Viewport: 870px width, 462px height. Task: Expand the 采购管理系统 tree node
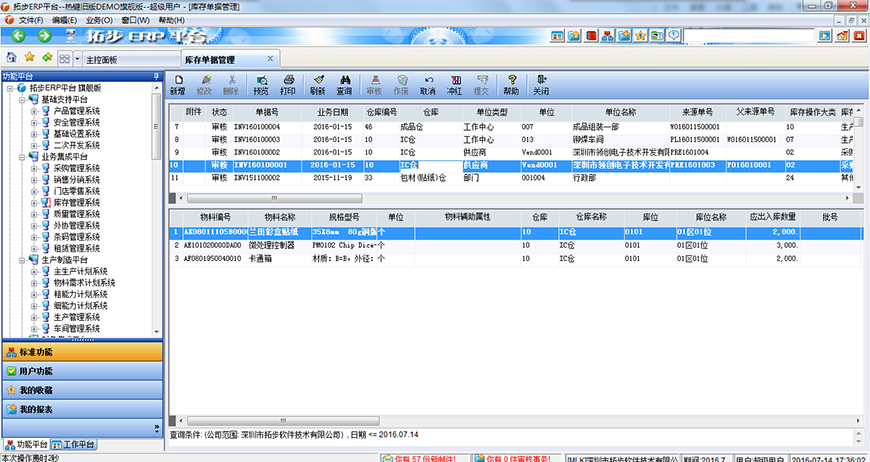click(34, 169)
